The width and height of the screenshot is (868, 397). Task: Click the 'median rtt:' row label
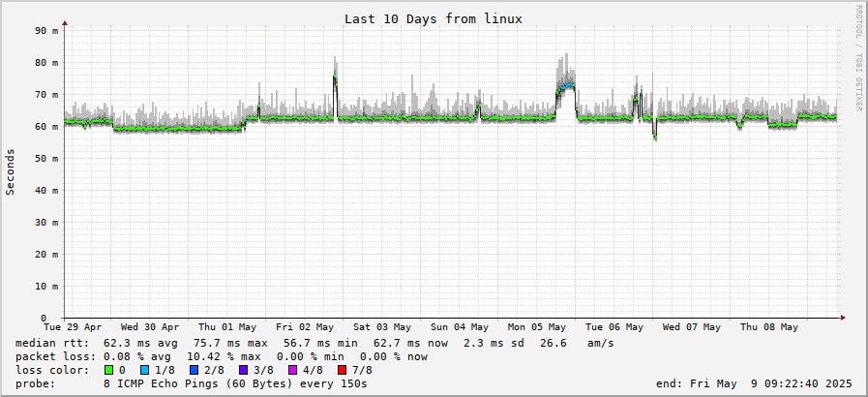click(x=52, y=344)
